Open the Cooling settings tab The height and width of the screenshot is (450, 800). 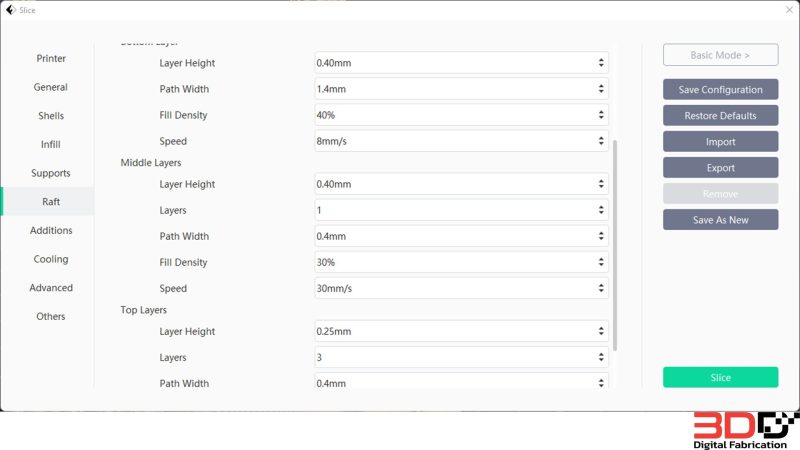(51, 259)
